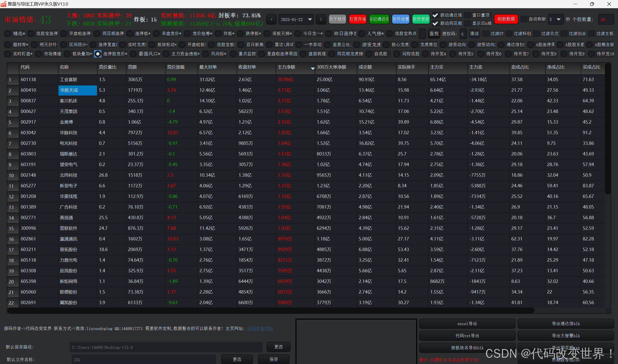Open the 访问作者网站 link
The width and height of the screenshot is (618, 364).
(x=260, y=329)
